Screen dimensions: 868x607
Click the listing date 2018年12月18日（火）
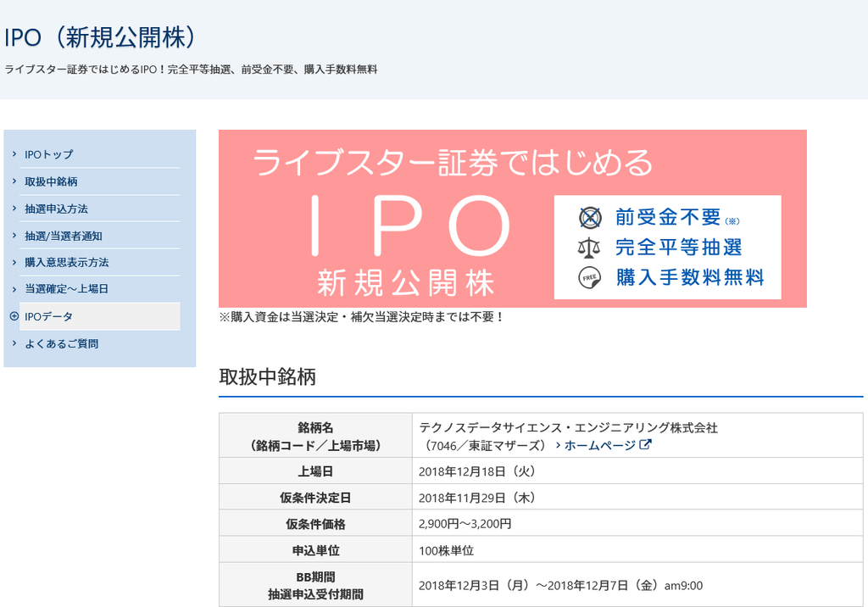click(477, 471)
